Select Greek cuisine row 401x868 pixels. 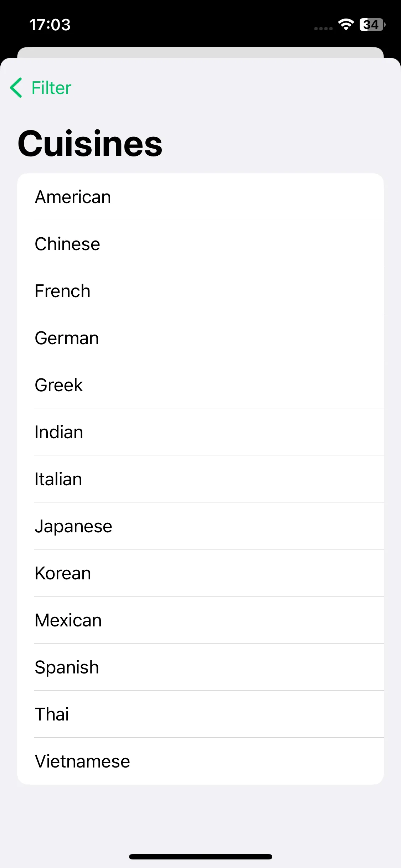pyautogui.click(x=200, y=385)
